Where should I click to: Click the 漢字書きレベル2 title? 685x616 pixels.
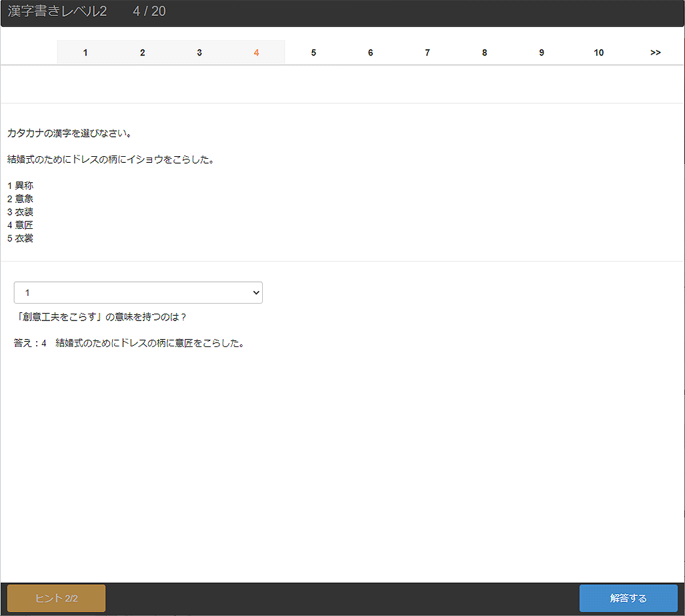(x=57, y=11)
